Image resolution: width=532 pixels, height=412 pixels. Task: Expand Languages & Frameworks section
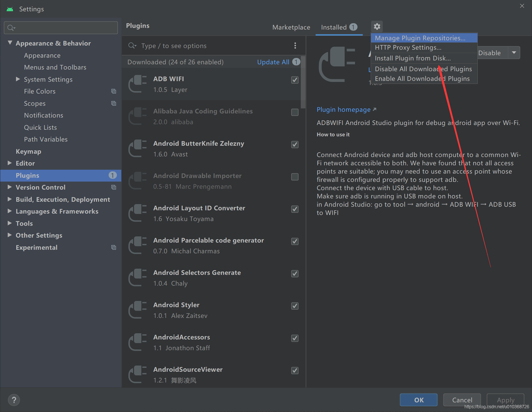[10, 211]
